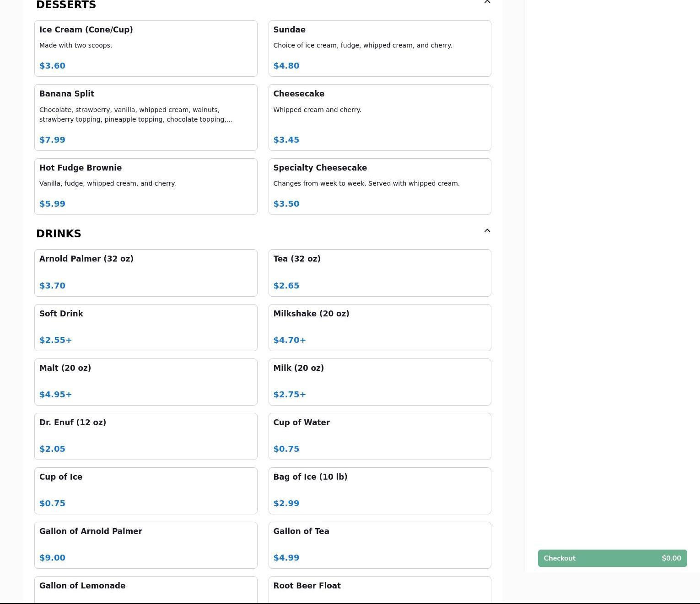Open the Specialty Cheesecake item
The height and width of the screenshot is (604, 700).
pyautogui.click(x=379, y=187)
